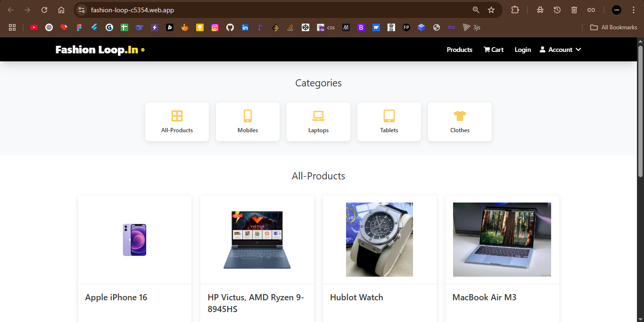Click the incognito spy extension icon

(540, 10)
